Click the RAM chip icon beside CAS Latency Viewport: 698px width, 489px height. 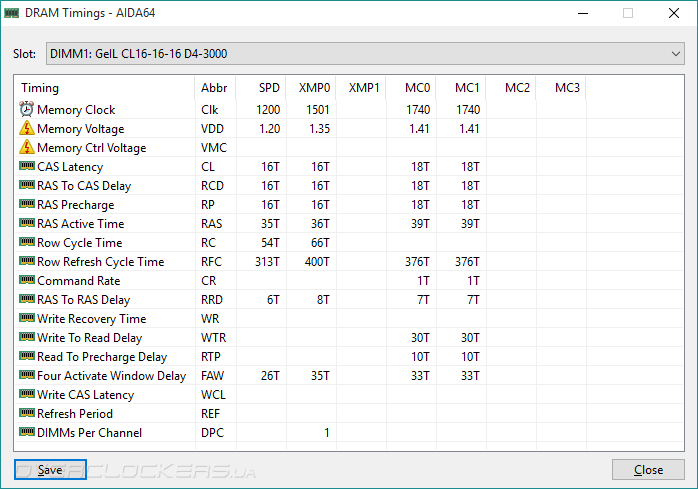coord(27,166)
